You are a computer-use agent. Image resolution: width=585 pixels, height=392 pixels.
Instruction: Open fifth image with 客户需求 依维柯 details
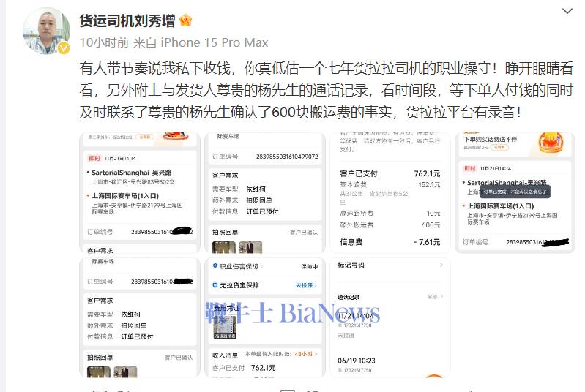[140, 317]
